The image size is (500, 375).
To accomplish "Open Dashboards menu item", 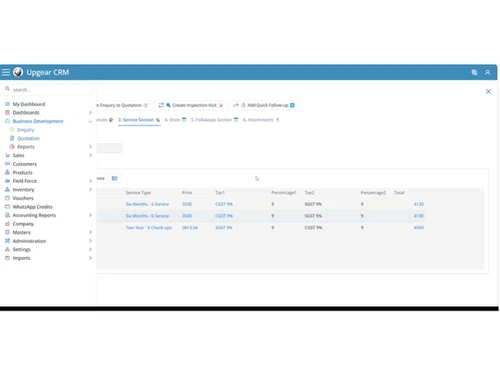I will 26,113.
